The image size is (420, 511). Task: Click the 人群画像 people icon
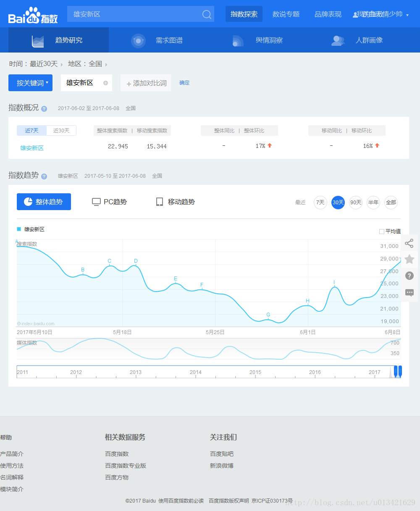click(x=338, y=40)
